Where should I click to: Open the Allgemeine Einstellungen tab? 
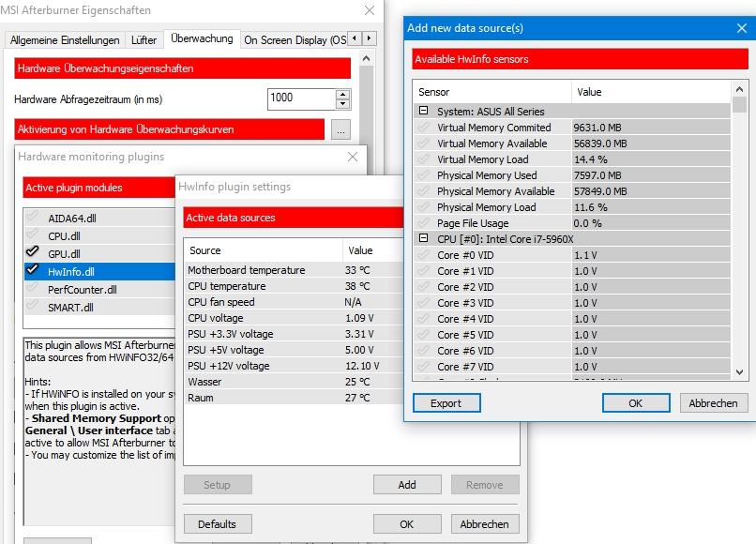(x=65, y=40)
